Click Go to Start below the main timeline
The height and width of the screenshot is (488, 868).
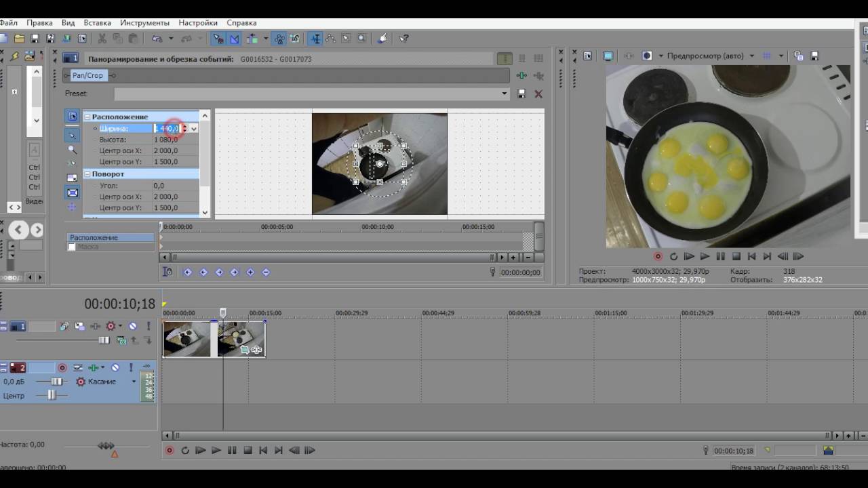263,450
